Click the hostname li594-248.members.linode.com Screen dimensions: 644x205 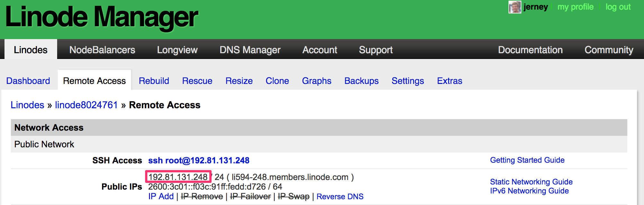(290, 177)
